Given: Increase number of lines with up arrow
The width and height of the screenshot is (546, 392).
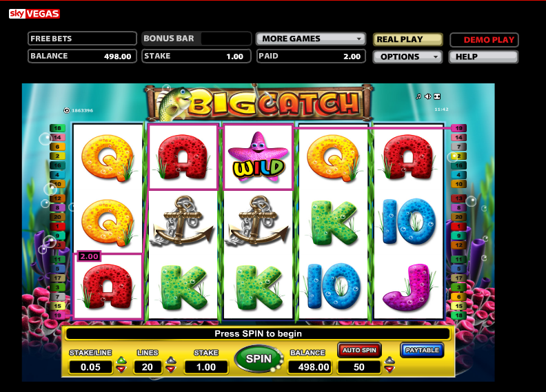Looking at the screenshot, I should tap(171, 360).
